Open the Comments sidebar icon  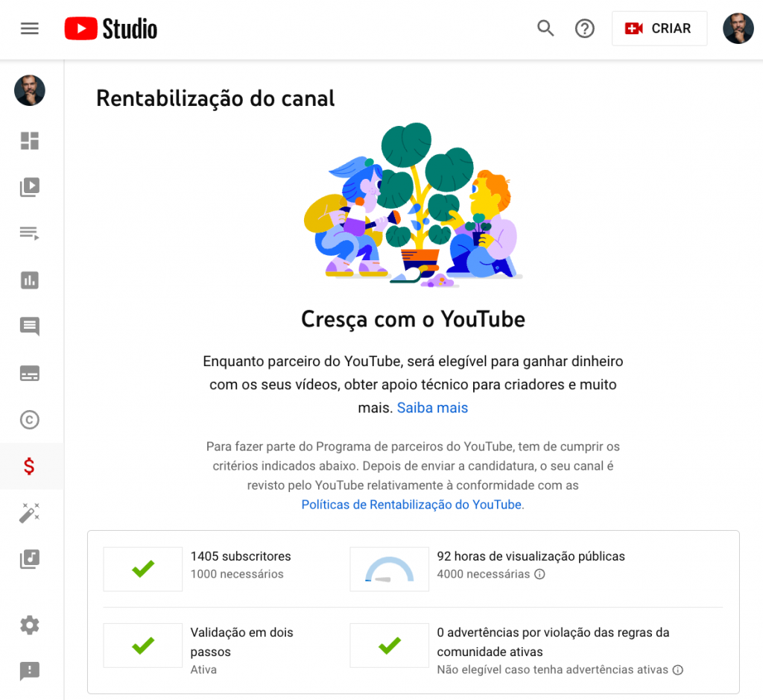point(30,327)
